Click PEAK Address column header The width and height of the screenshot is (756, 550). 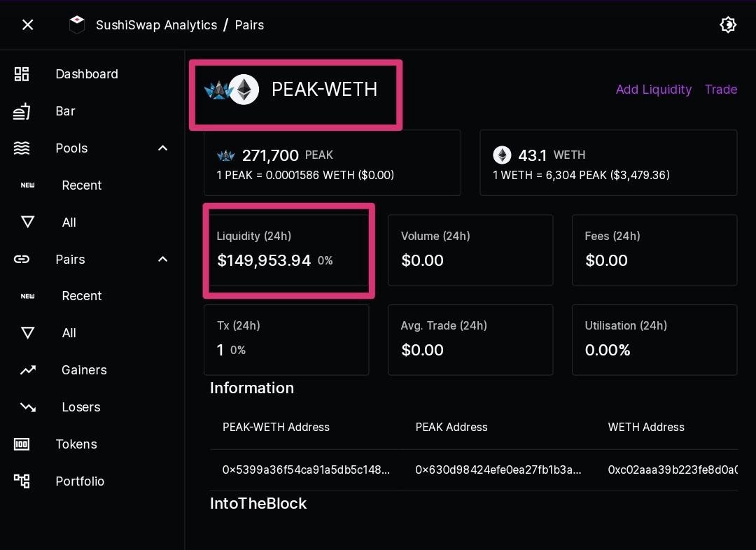click(x=451, y=427)
